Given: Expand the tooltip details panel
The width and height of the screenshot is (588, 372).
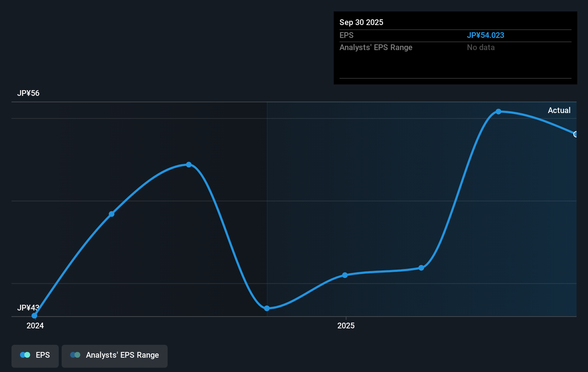Looking at the screenshot, I should (455, 48).
